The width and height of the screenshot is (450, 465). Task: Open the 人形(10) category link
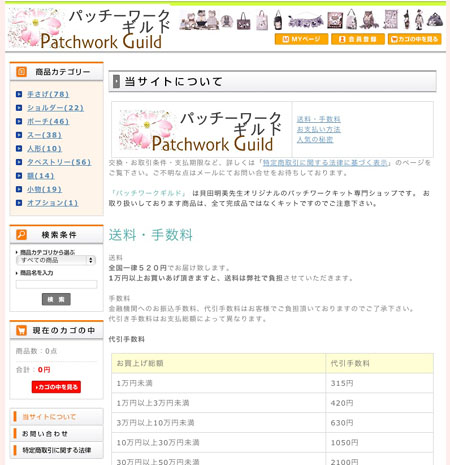tap(44, 149)
